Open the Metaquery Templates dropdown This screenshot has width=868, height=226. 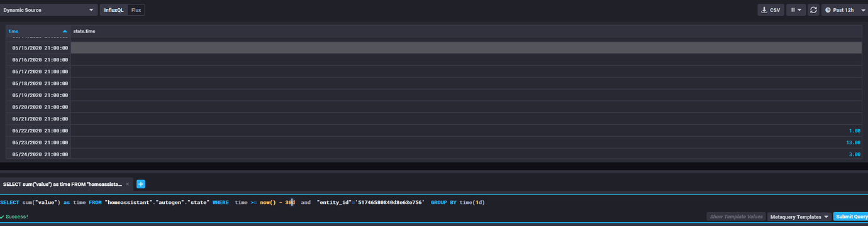pos(799,217)
